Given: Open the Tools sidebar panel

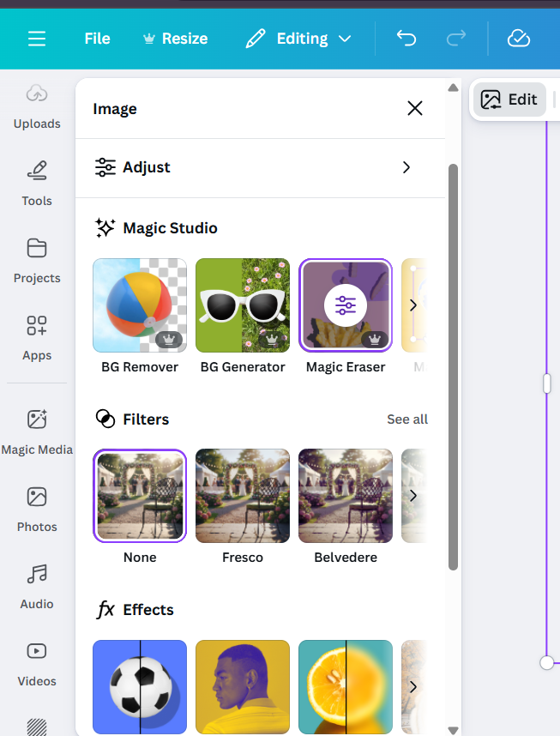Looking at the screenshot, I should (37, 183).
